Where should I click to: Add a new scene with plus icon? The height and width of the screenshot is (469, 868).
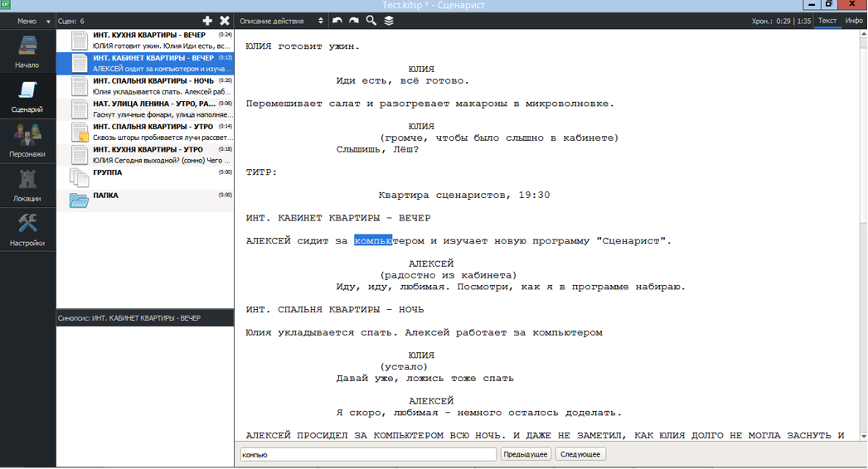point(207,21)
